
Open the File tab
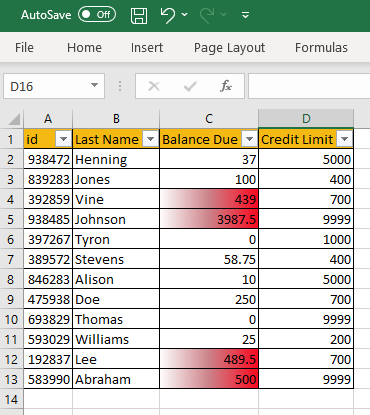click(24, 48)
